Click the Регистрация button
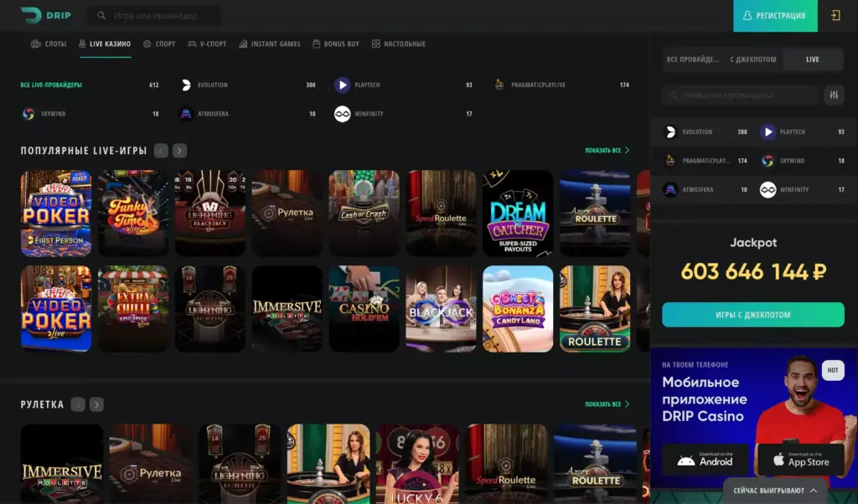858x504 pixels. (775, 16)
